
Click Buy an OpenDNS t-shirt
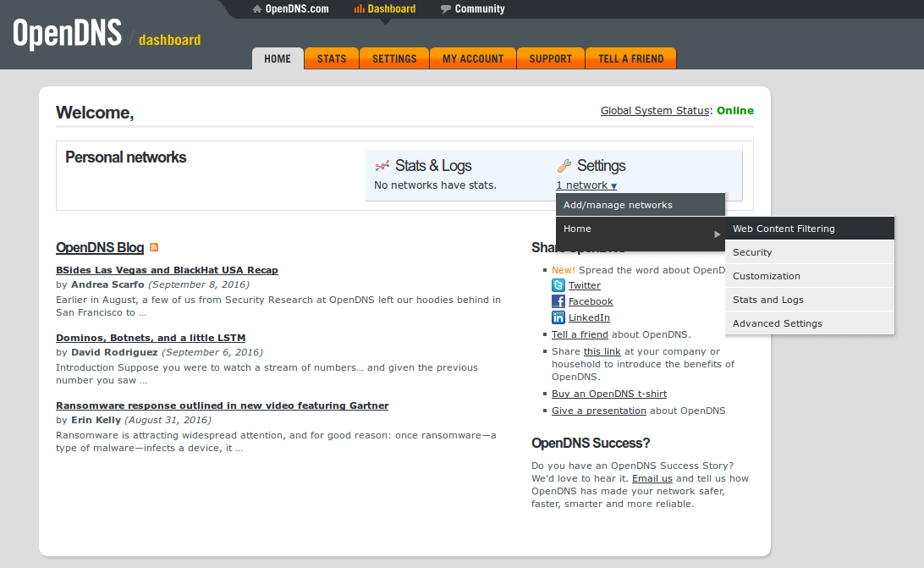[609, 394]
